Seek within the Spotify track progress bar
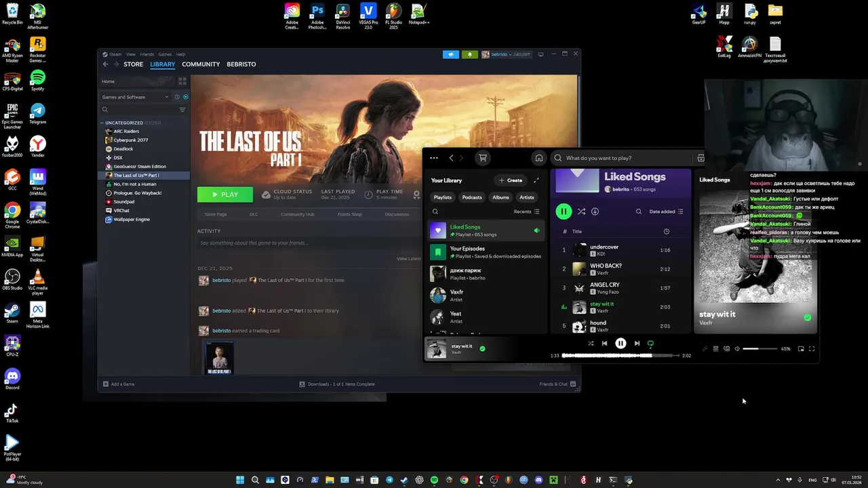The image size is (868, 488). [x=620, y=355]
